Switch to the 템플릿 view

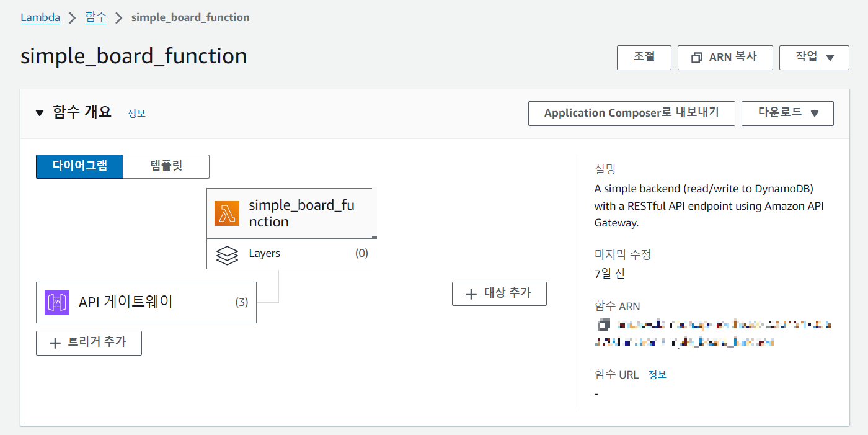coord(166,166)
